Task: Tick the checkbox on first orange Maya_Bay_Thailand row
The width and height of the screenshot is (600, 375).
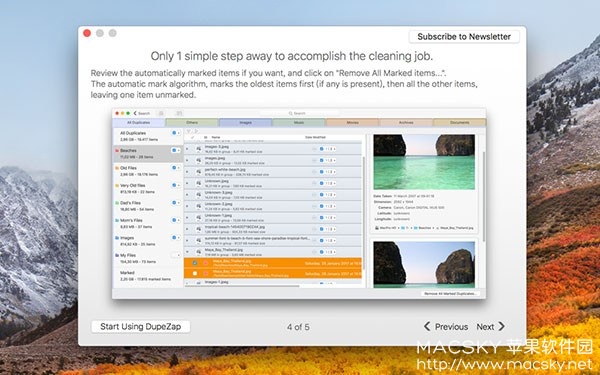Action: click(x=195, y=263)
